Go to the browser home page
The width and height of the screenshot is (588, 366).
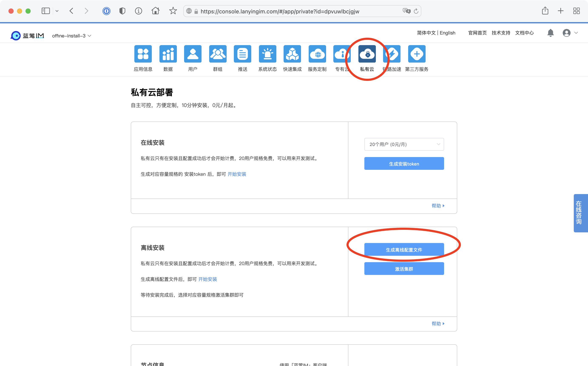[155, 11]
